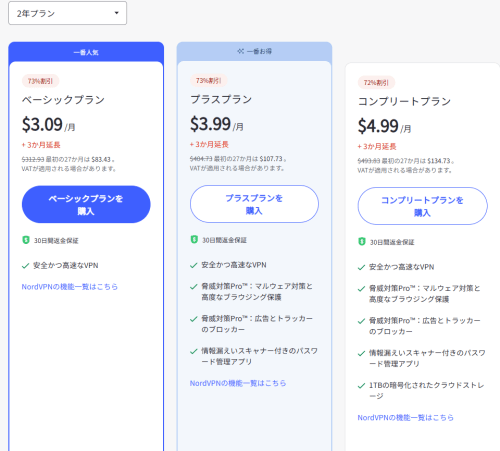Click the sparkle icon in the 一番お得 banner
This screenshot has width=500, height=451.
point(241,51)
